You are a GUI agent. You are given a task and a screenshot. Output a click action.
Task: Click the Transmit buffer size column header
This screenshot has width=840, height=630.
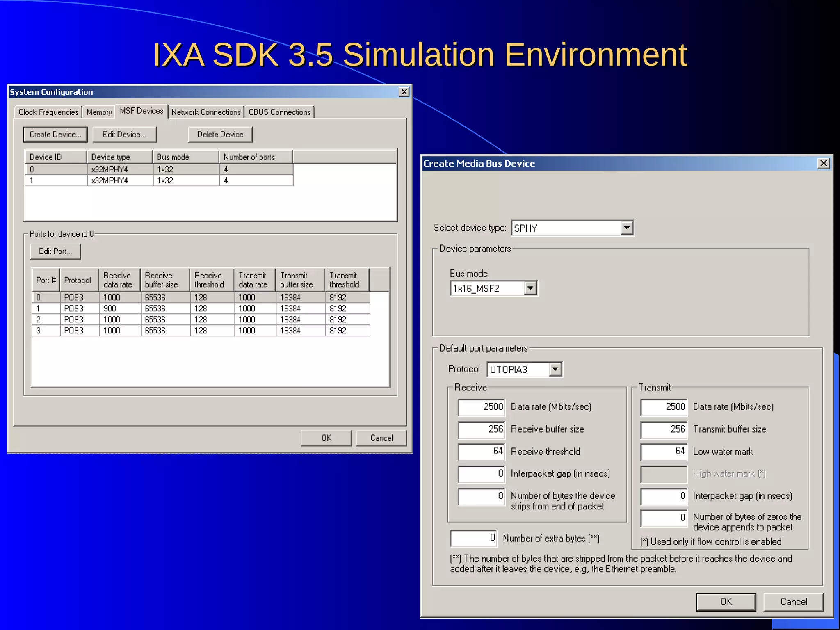[x=301, y=280]
